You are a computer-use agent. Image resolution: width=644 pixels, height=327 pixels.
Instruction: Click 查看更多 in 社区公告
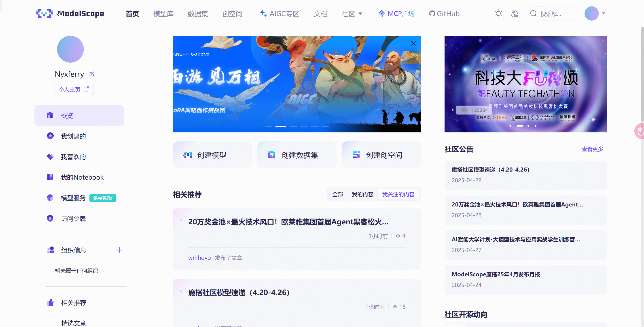click(x=592, y=149)
